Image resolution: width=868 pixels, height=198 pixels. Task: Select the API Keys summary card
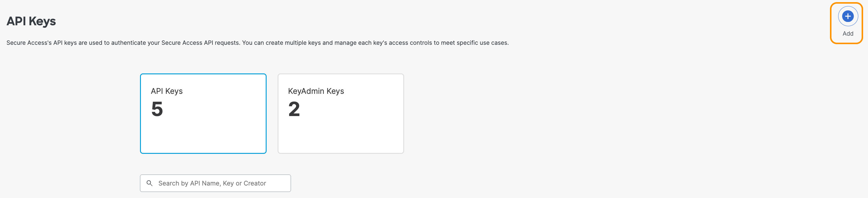tap(203, 113)
